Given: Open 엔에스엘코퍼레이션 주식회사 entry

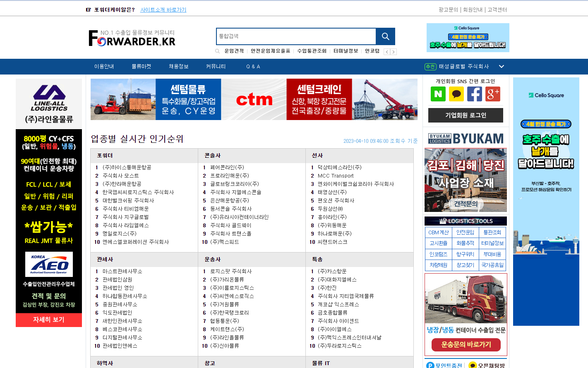Looking at the screenshot, I should pyautogui.click(x=136, y=242).
